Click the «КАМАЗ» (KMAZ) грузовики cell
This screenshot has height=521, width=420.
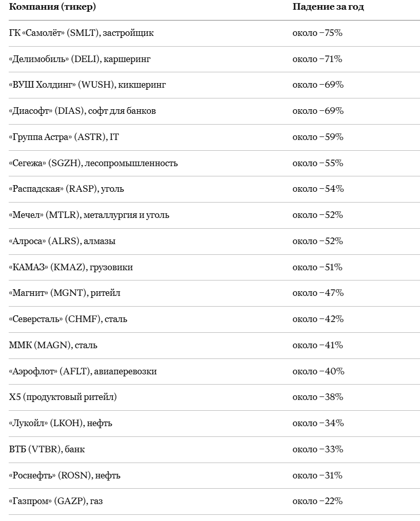pyautogui.click(x=71, y=268)
